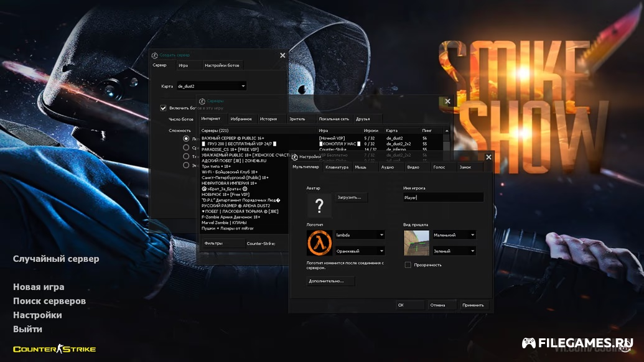Sort by the Карта column header

click(402, 131)
